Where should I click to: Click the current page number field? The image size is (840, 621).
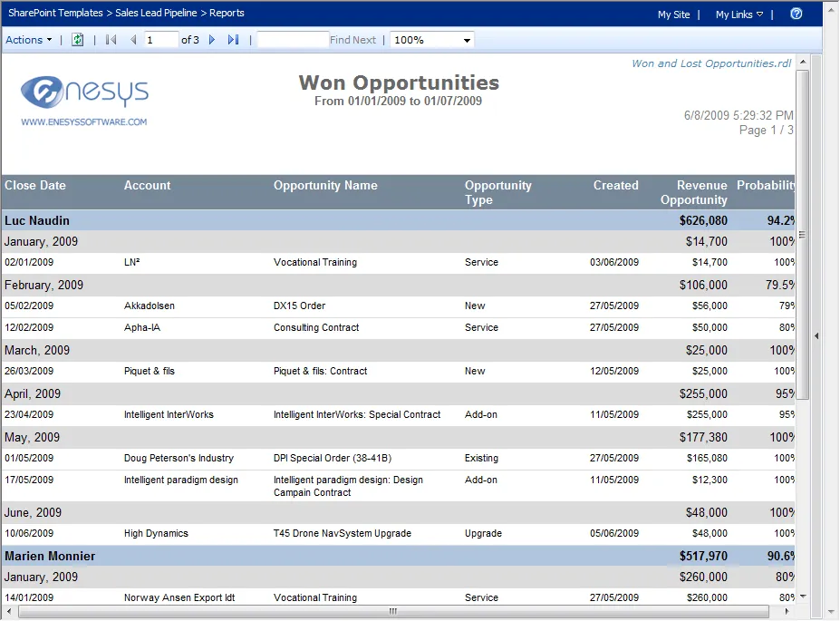[x=160, y=40]
